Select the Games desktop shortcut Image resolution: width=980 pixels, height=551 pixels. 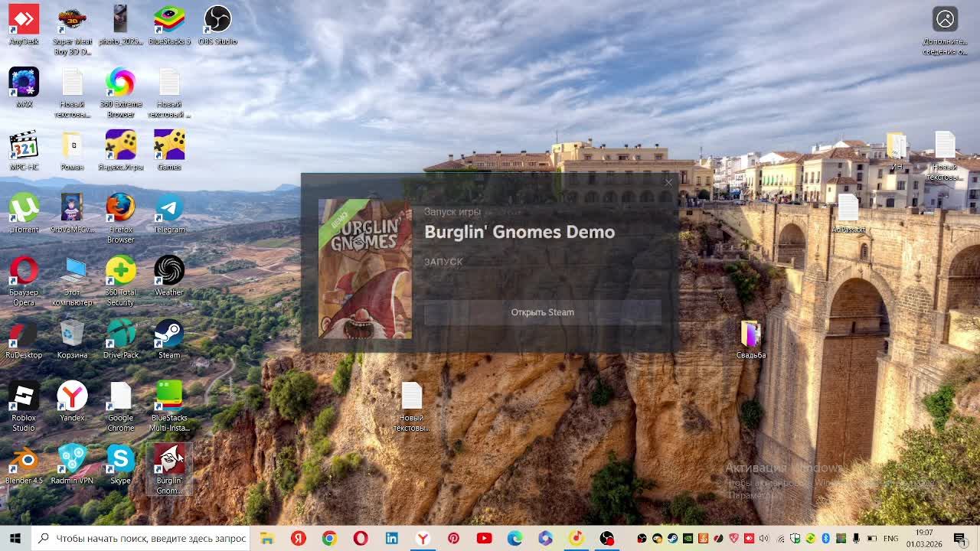(169, 151)
